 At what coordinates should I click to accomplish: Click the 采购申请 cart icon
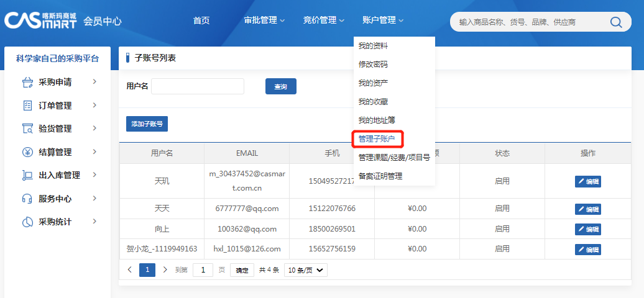pos(27,82)
